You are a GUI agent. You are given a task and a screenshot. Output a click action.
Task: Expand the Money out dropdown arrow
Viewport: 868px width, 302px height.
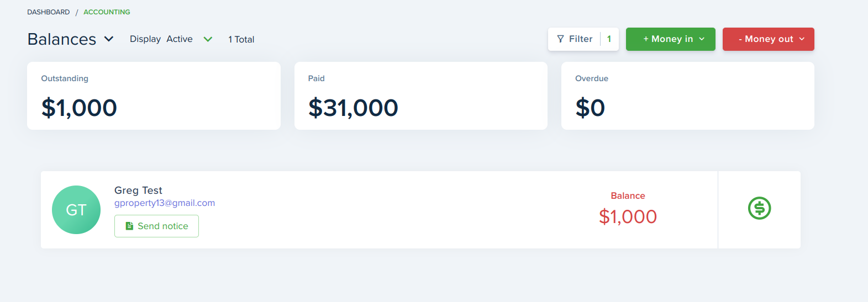click(x=802, y=39)
